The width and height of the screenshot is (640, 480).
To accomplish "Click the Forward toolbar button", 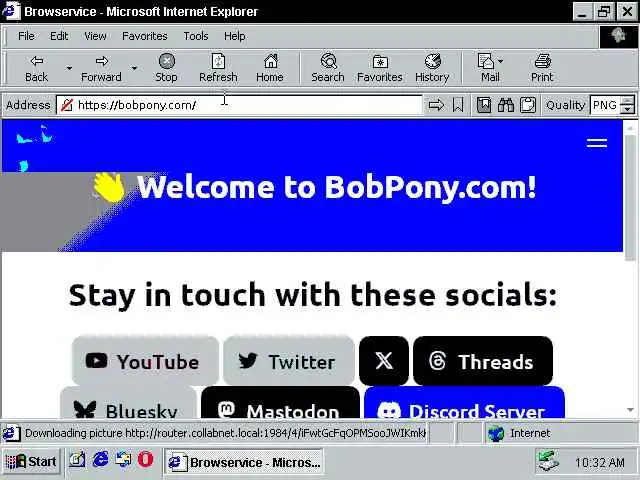I will click(x=101, y=68).
